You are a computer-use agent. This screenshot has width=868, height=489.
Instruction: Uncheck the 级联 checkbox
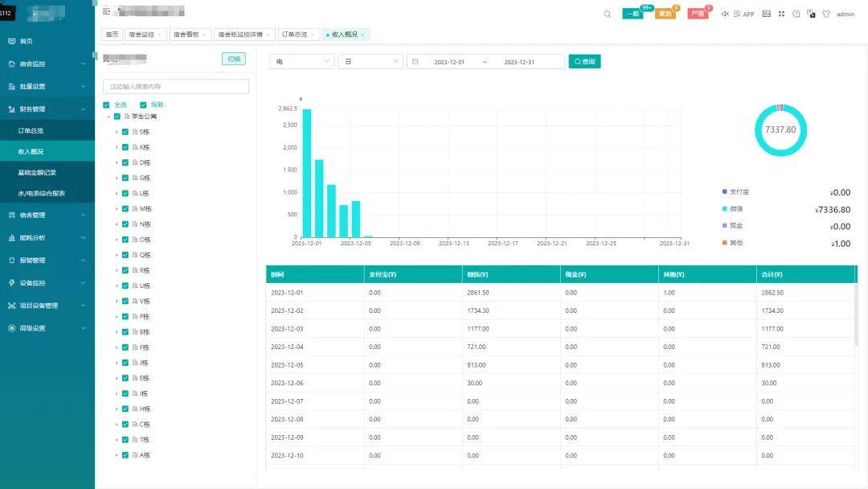tap(143, 105)
